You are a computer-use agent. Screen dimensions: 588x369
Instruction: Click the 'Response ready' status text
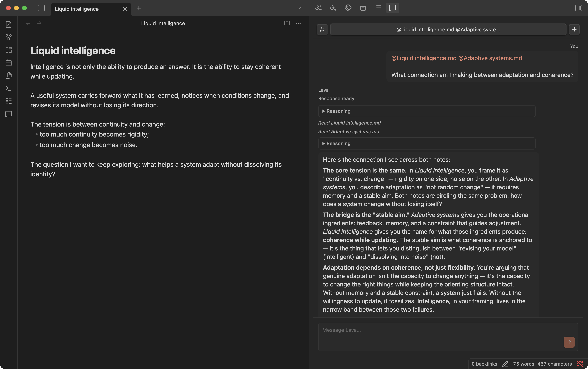[x=336, y=99]
